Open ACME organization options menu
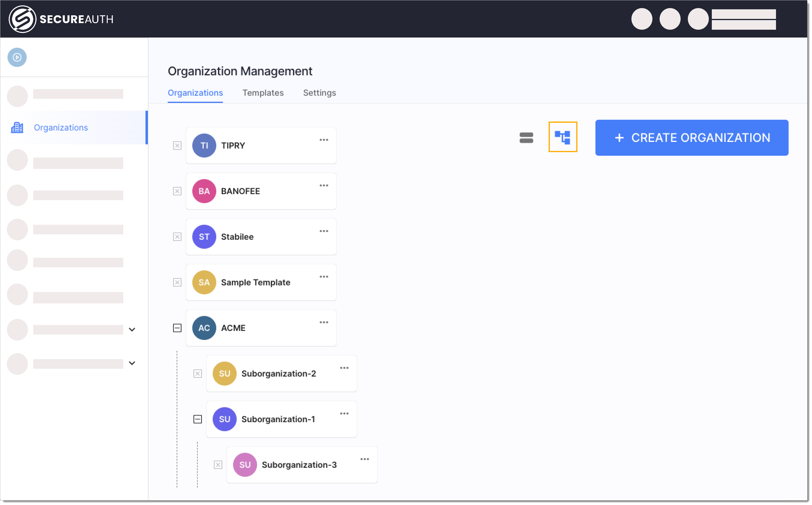This screenshot has width=812, height=505. 323,323
